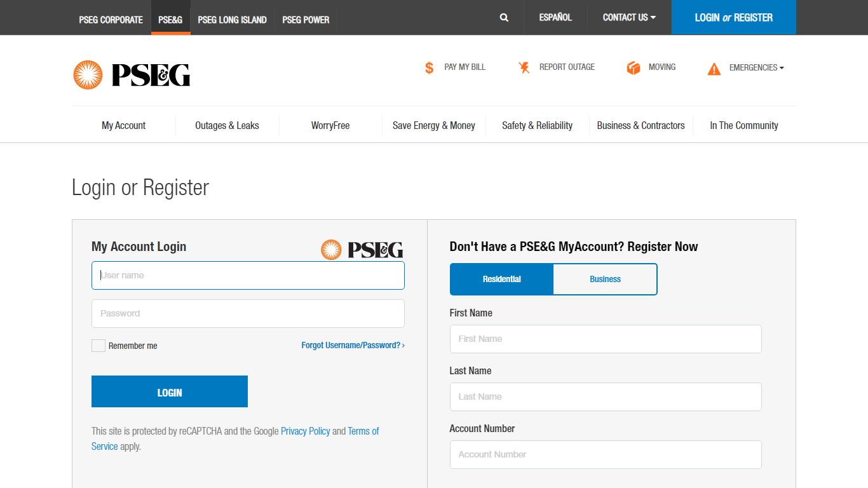The width and height of the screenshot is (868, 488).
Task: Click the Emergencies warning triangle icon
Action: tap(714, 69)
